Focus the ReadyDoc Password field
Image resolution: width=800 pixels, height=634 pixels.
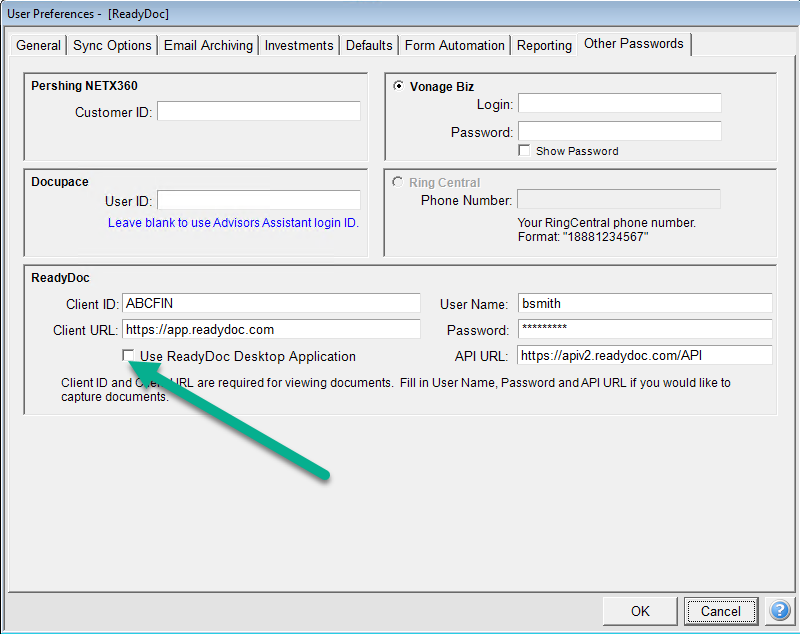645,329
